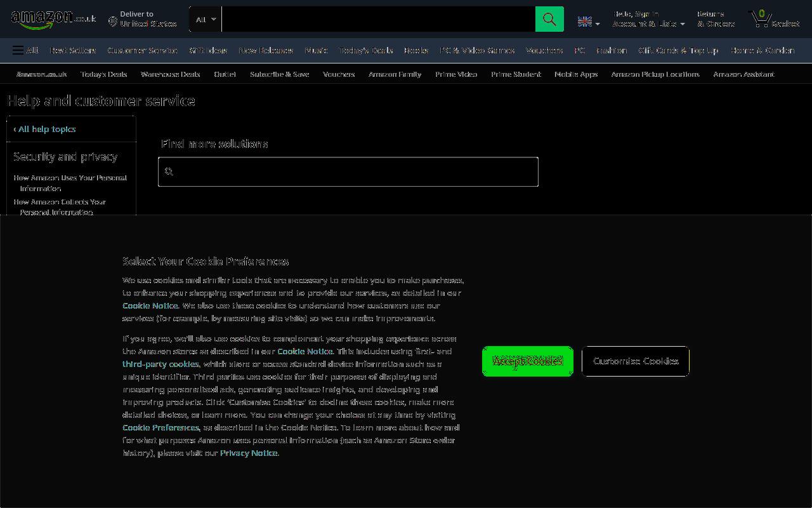Go to Best Sellers
Image resolution: width=812 pixels, height=508 pixels.
pyautogui.click(x=73, y=50)
